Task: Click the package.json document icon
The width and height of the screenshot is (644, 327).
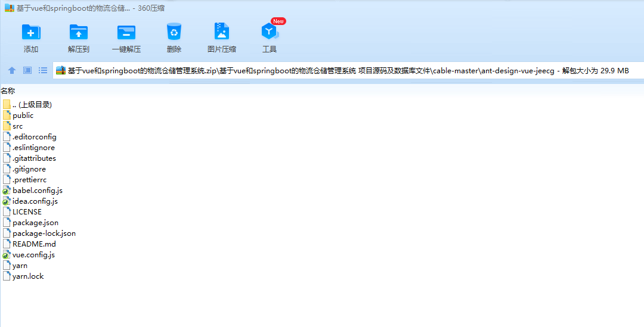Action: (x=7, y=222)
